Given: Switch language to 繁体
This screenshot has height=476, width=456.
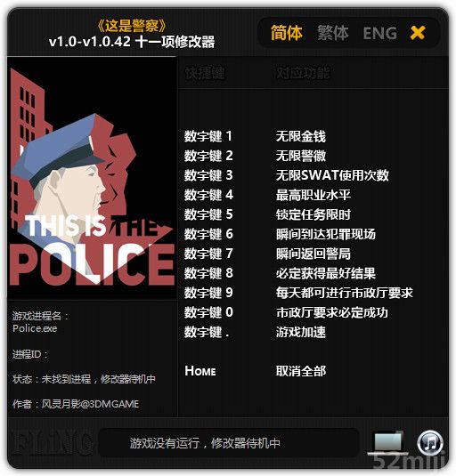Looking at the screenshot, I should 333,33.
